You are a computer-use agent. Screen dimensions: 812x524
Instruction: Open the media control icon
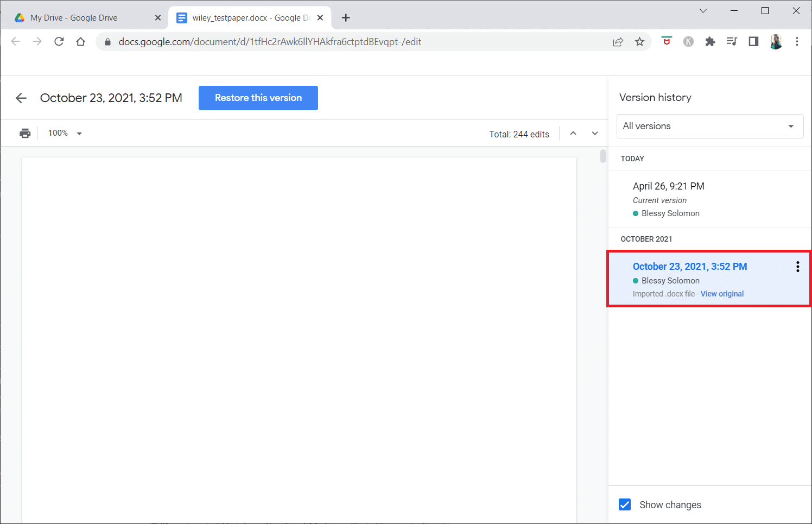732,42
